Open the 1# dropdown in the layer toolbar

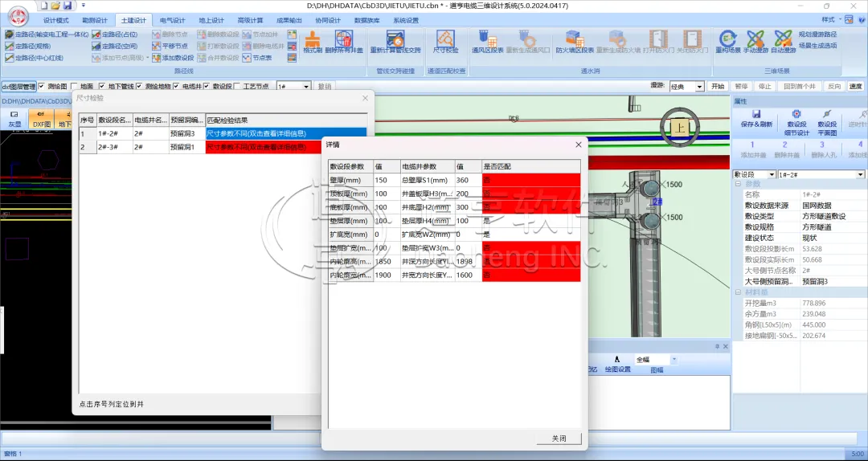coord(293,86)
